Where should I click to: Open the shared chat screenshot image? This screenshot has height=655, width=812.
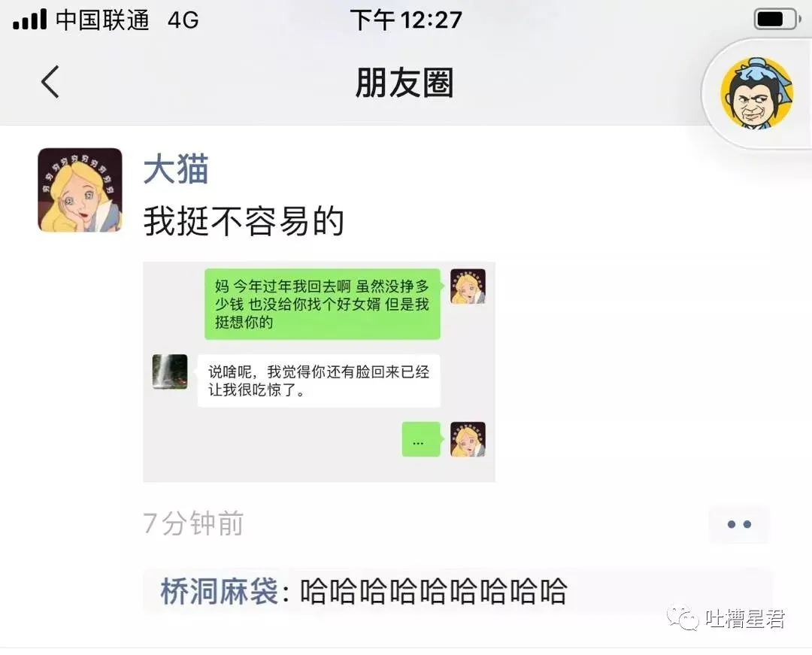[319, 371]
